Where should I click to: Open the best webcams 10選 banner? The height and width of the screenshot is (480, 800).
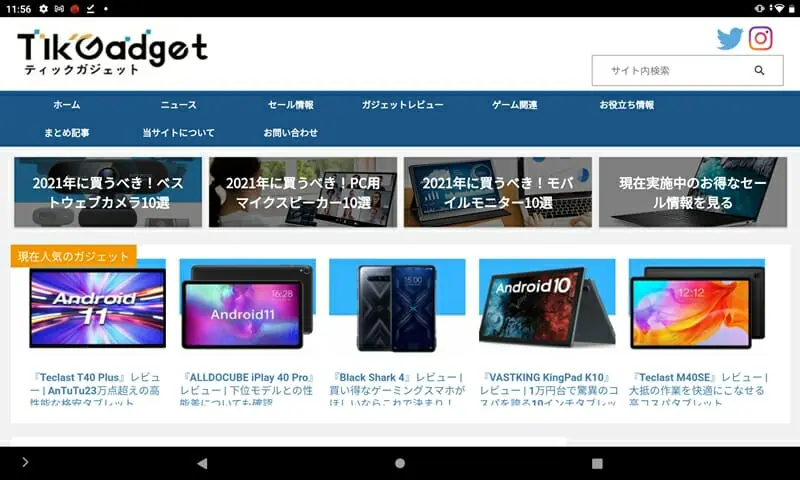click(108, 192)
